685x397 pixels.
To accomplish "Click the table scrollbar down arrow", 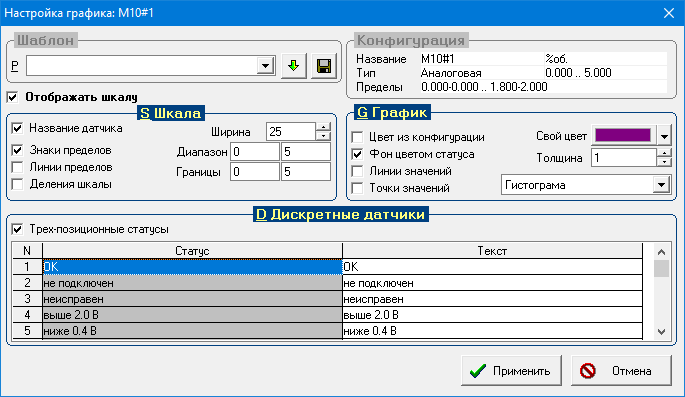I will [x=661, y=332].
